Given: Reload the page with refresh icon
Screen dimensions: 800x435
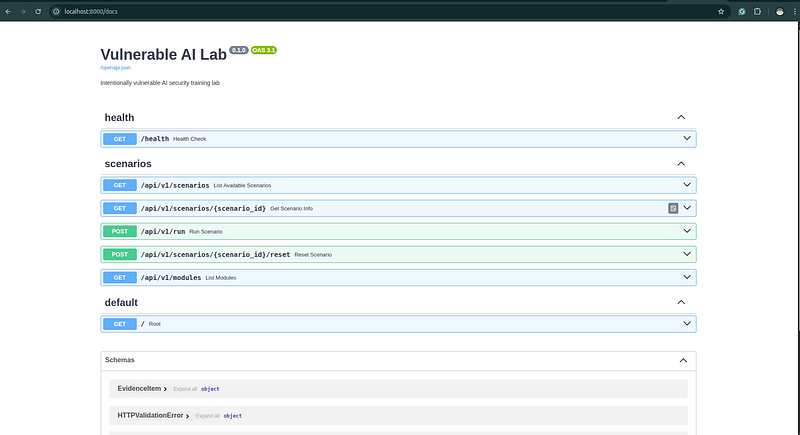Looking at the screenshot, I should [x=38, y=11].
